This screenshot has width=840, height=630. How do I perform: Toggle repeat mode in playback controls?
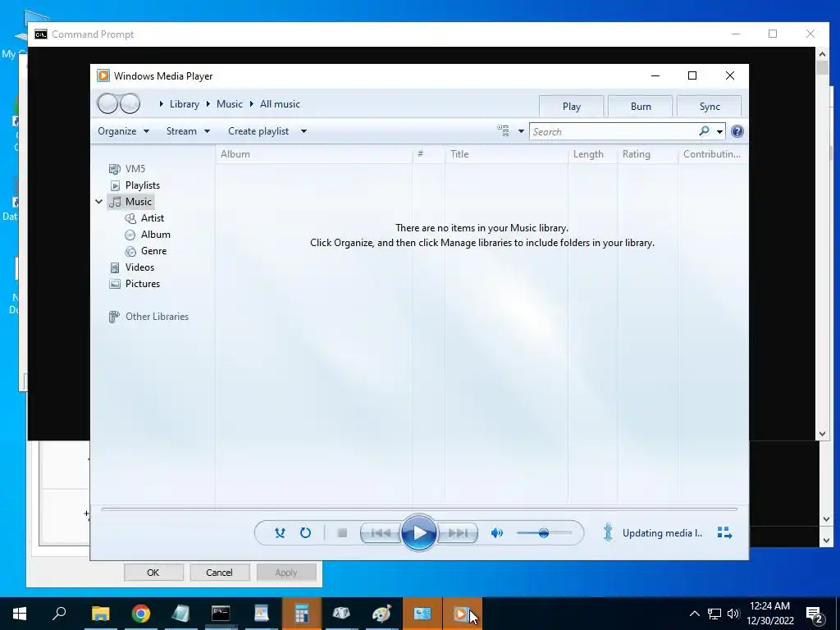(x=305, y=532)
